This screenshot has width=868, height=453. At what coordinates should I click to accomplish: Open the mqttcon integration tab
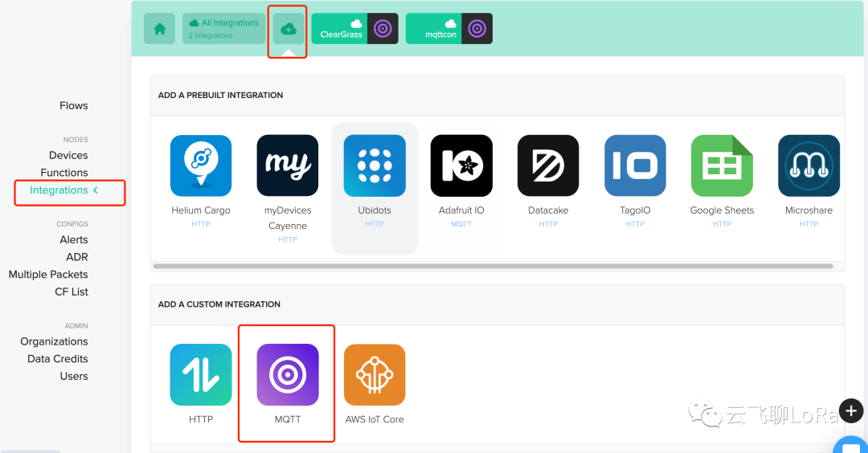[x=449, y=29]
